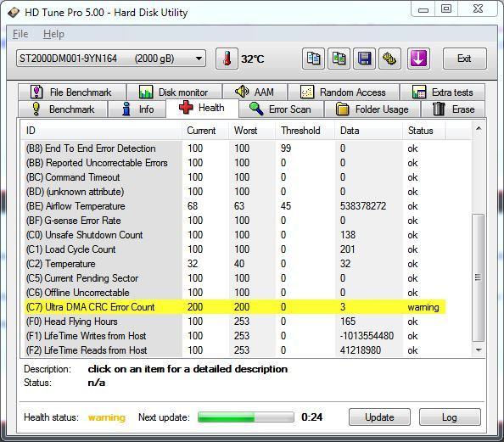The image size is (504, 442).
Task: Click the thermometer temperature icon
Action: tap(227, 59)
